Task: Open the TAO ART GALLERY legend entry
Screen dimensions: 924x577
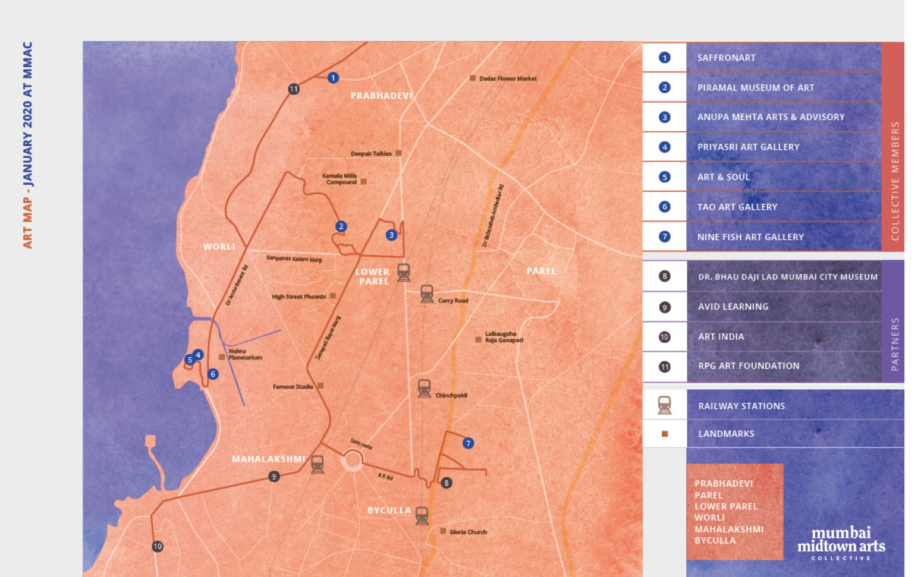Action: point(737,207)
